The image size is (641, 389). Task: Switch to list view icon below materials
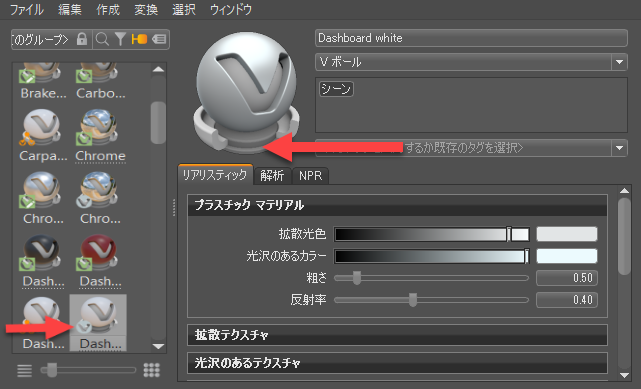(25, 370)
